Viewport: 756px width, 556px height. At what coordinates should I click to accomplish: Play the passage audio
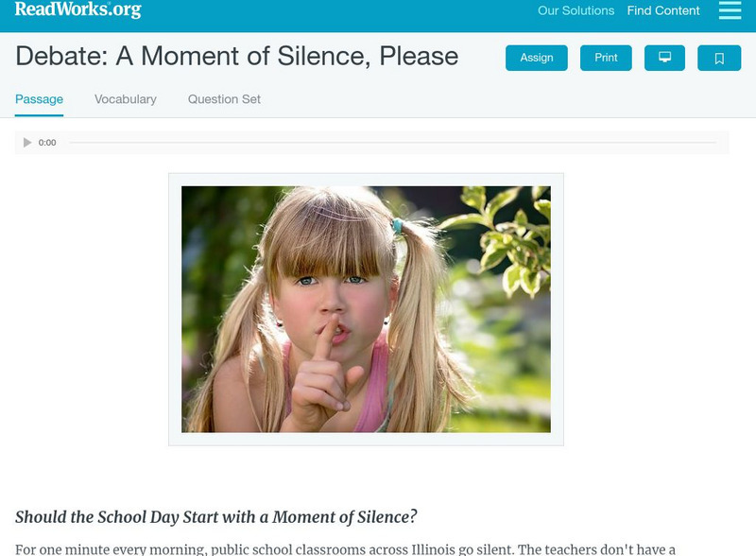click(27, 143)
